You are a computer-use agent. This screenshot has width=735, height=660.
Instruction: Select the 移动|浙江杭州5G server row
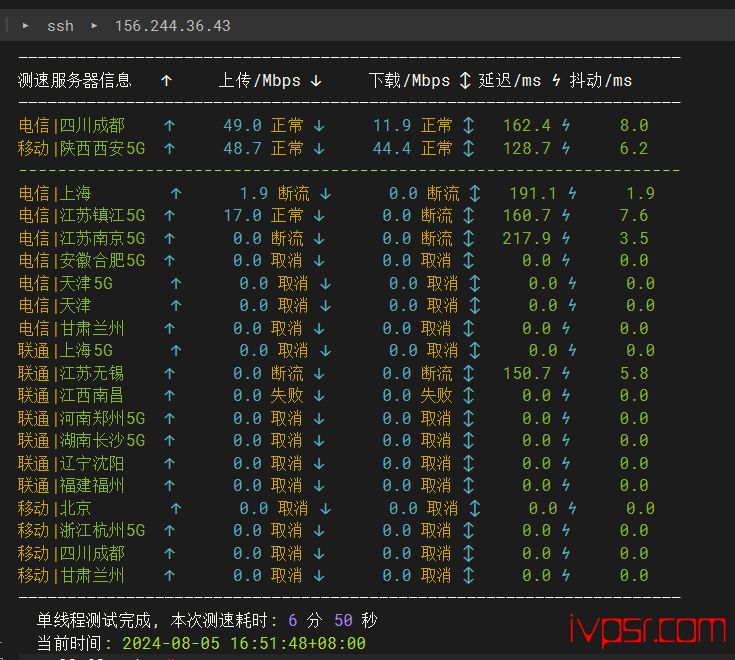[333, 531]
